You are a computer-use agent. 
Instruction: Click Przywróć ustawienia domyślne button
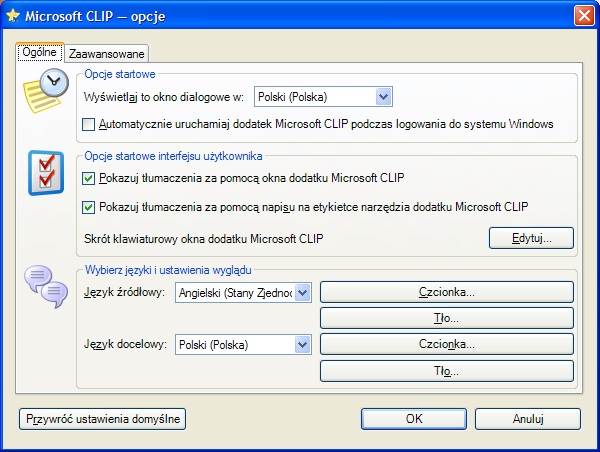(103, 419)
